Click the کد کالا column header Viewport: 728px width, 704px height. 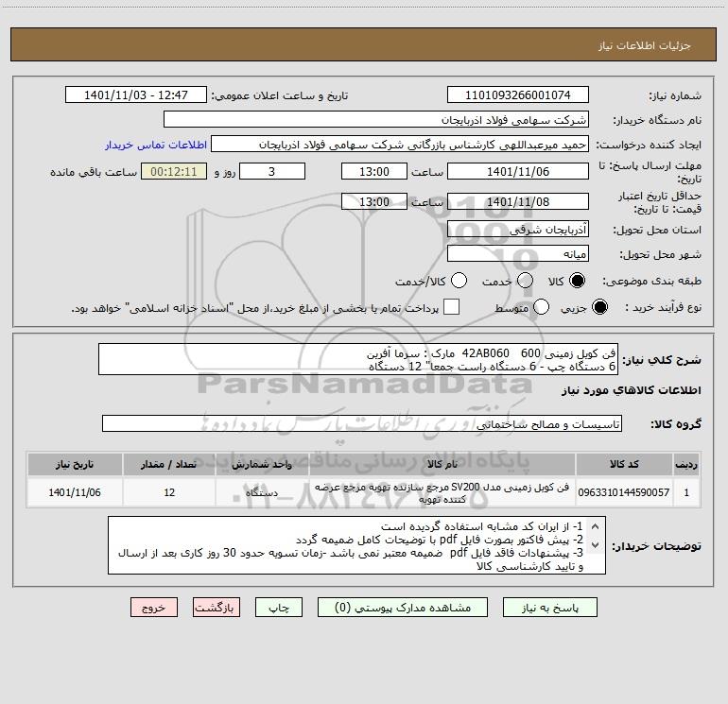pos(624,465)
